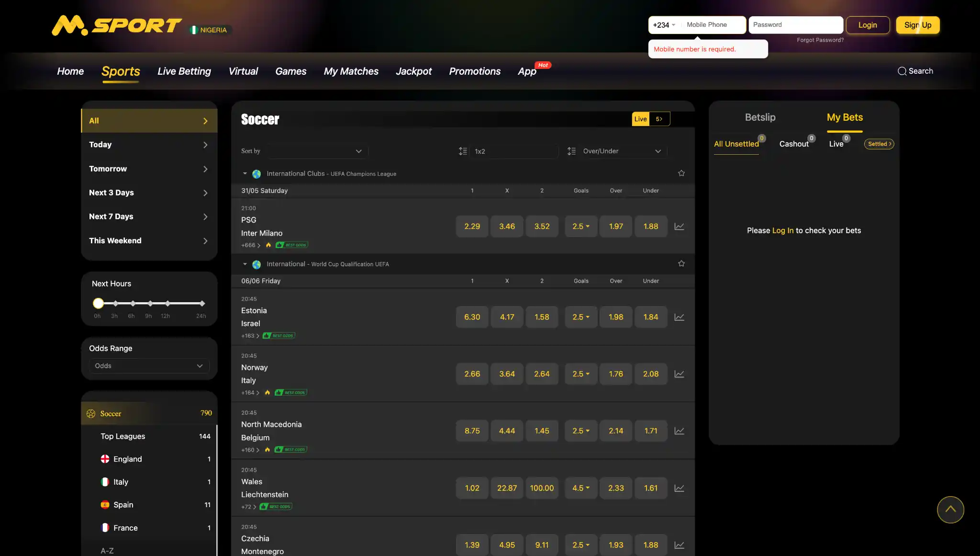Open stats chart for Wales vs Liechtenstein
The height and width of the screenshot is (556, 980).
pyautogui.click(x=679, y=488)
